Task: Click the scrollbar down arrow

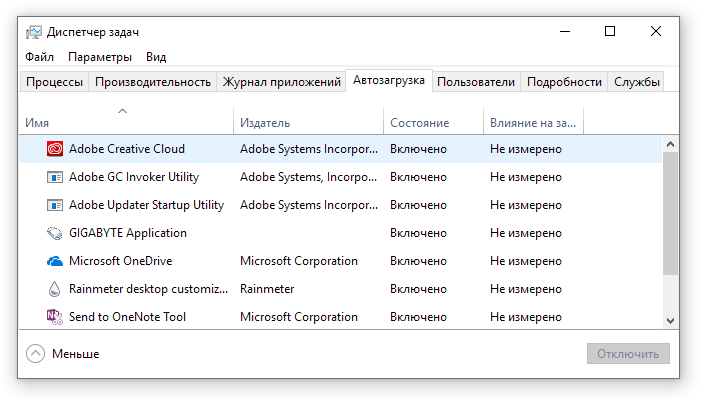Action: 670,321
